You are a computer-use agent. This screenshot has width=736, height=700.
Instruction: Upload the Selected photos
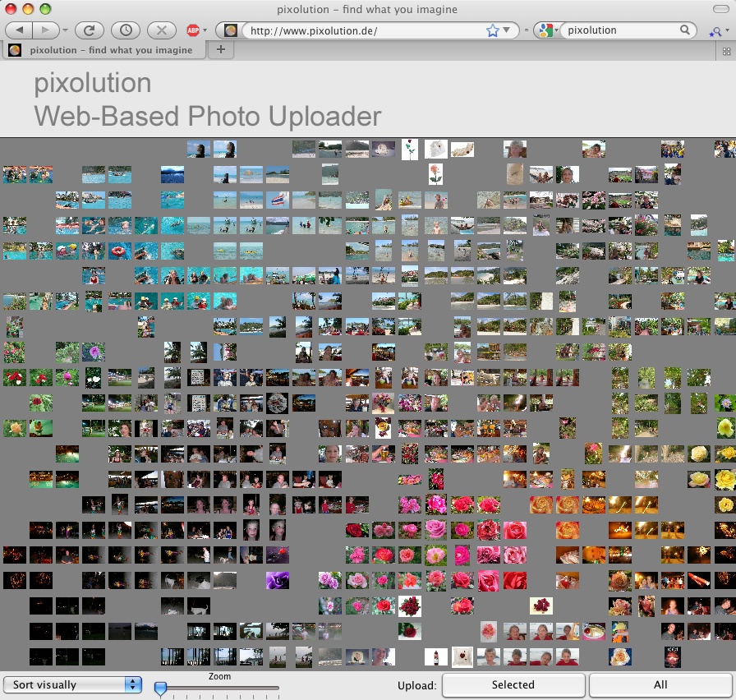[x=513, y=685]
